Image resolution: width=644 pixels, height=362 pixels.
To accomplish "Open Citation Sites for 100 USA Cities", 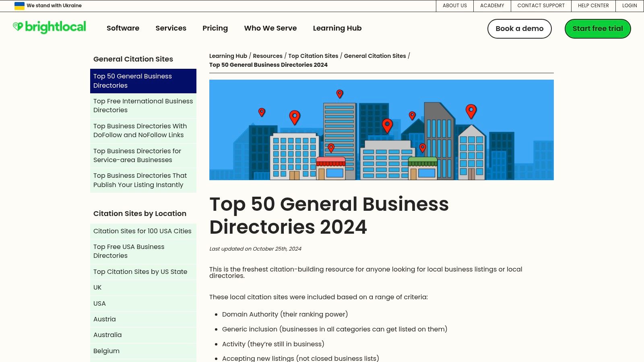I will pyautogui.click(x=143, y=231).
